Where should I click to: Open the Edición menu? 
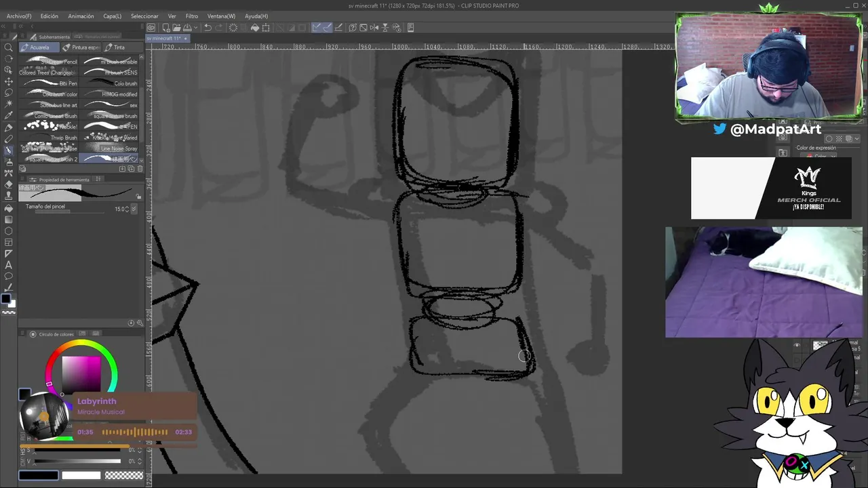(x=49, y=16)
